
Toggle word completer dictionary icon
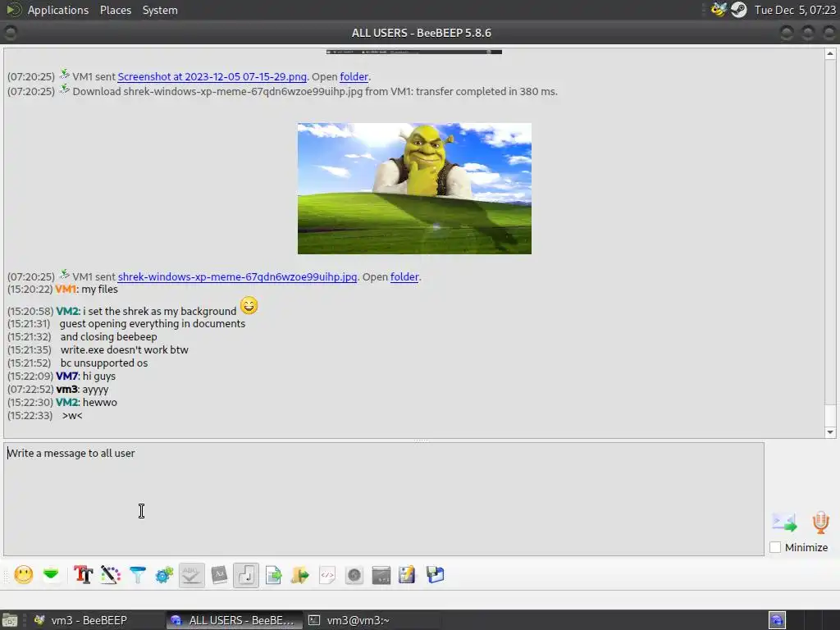(x=219, y=575)
